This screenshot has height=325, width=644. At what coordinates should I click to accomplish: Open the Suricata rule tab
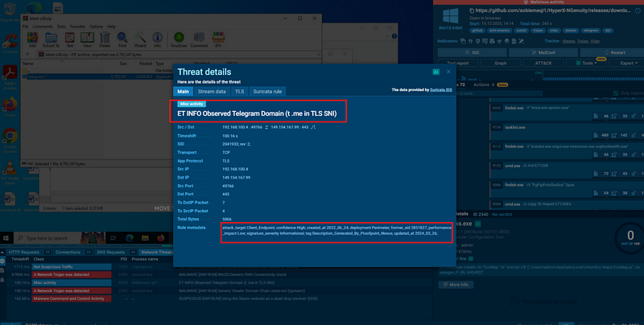[x=267, y=92]
